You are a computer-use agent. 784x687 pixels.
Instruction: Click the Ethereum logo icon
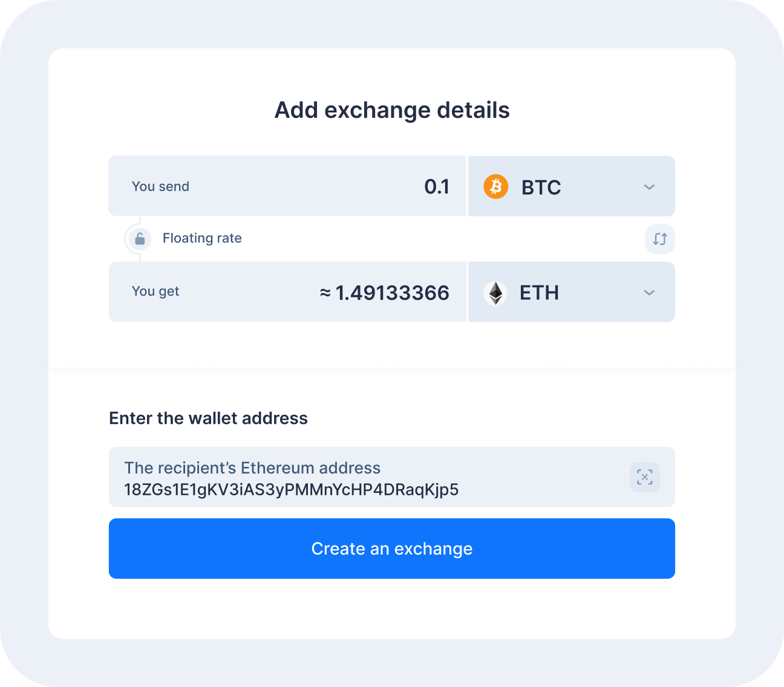point(495,293)
